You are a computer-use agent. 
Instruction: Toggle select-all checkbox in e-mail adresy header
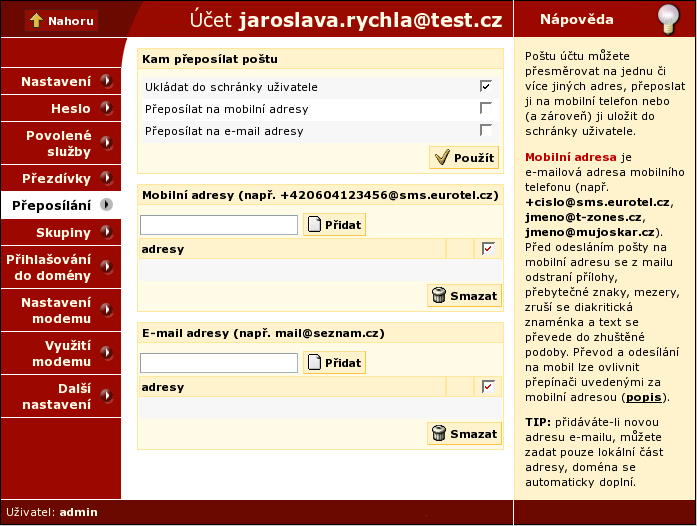click(488, 386)
